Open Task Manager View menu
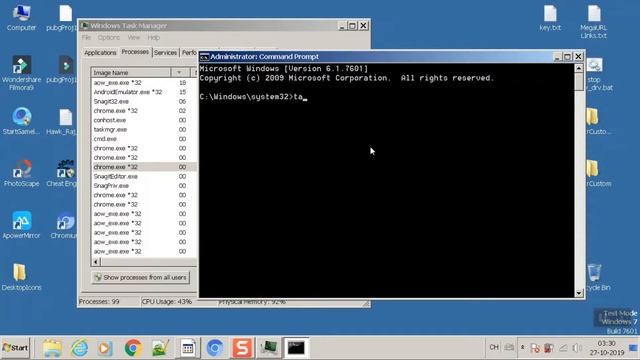 tap(133, 38)
